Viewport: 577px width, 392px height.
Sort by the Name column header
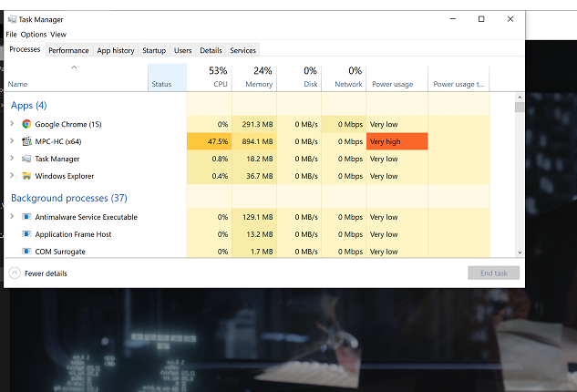(x=76, y=77)
